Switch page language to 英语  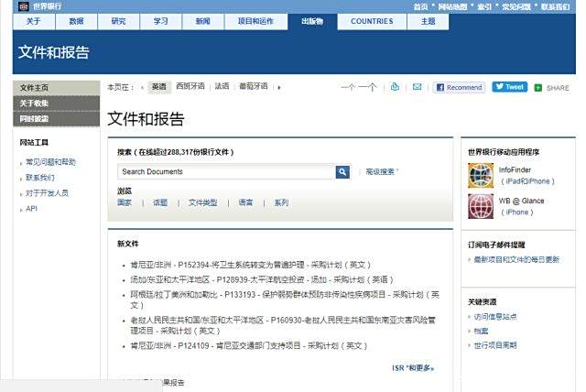(x=159, y=87)
